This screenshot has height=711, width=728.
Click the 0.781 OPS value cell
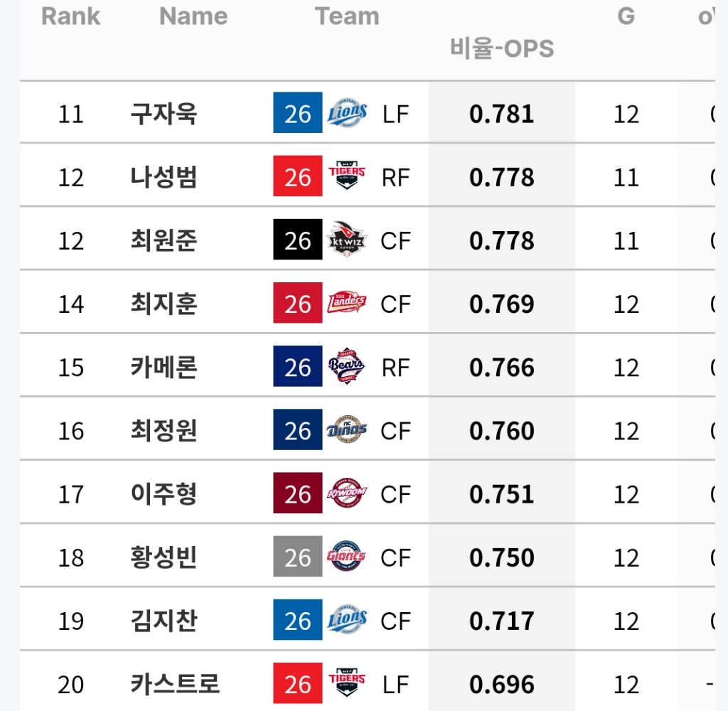tap(502, 114)
